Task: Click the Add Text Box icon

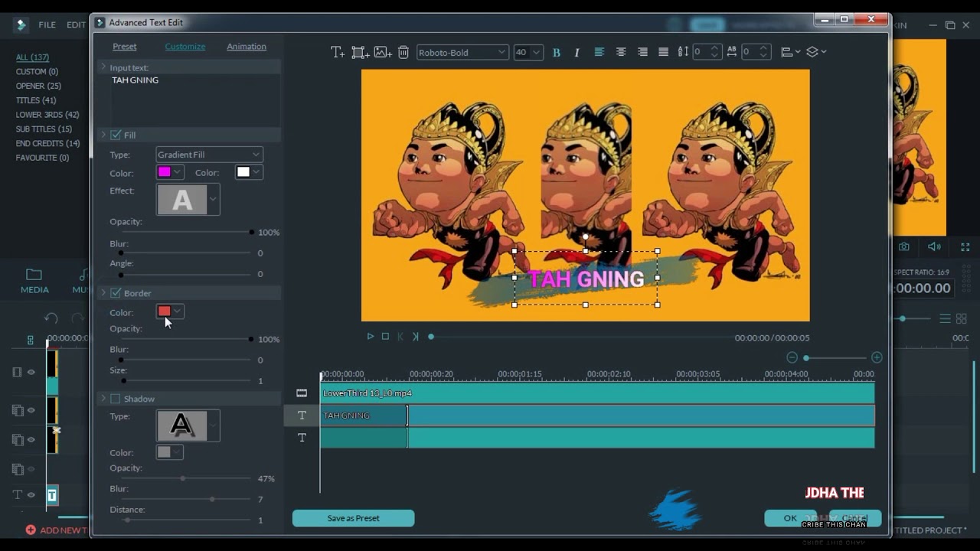Action: [337, 52]
